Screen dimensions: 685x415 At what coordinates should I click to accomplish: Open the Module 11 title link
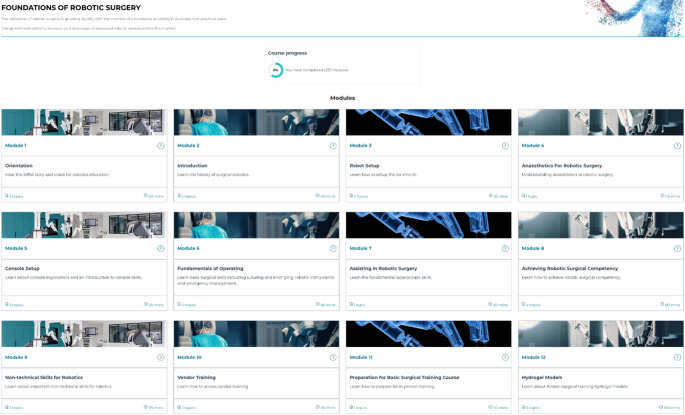click(361, 357)
